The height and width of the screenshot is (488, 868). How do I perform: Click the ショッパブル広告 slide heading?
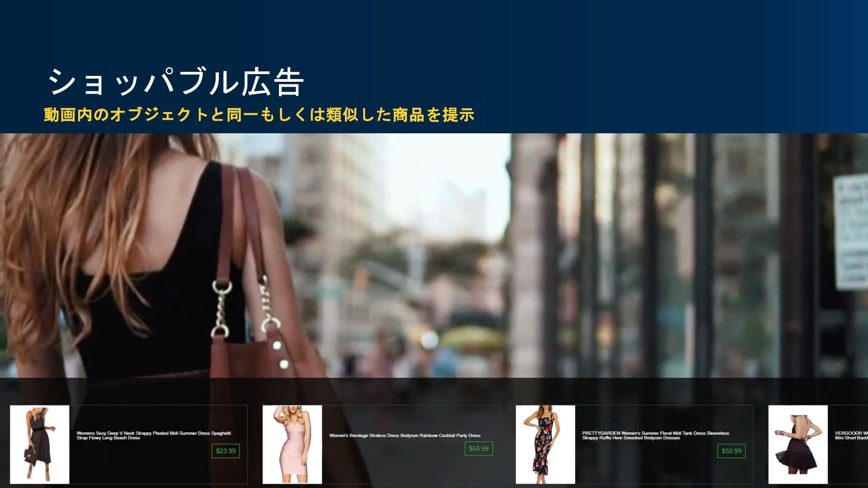(x=176, y=83)
